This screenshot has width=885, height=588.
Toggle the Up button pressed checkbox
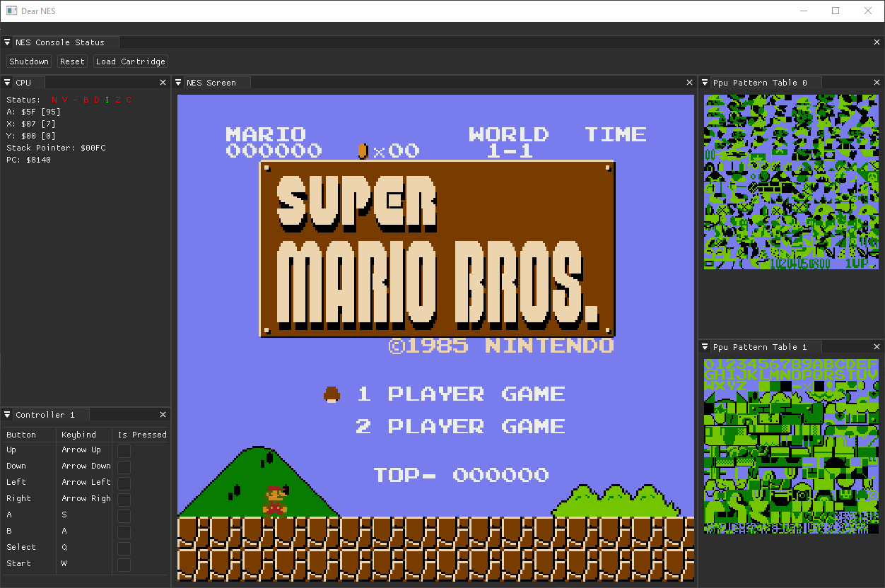pyautogui.click(x=124, y=451)
